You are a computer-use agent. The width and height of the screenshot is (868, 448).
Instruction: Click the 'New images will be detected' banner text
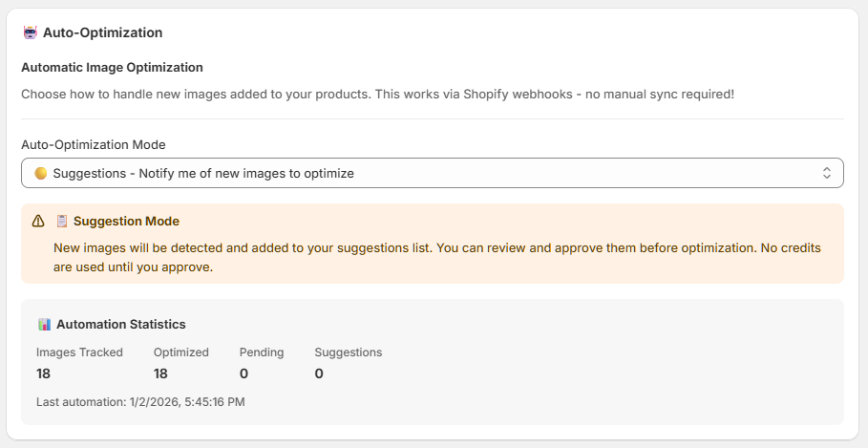[x=437, y=258]
